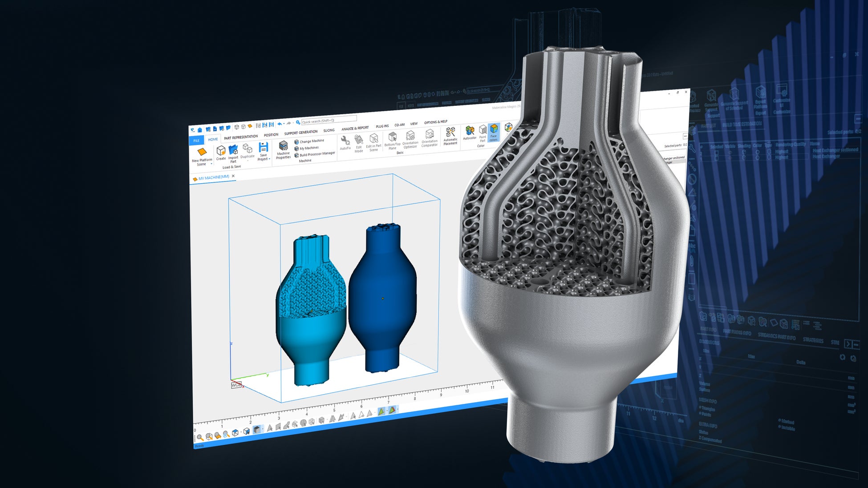Expand the New Platform Scene dropdown arrow
Screen dimensions: 868x488
tap(211, 164)
